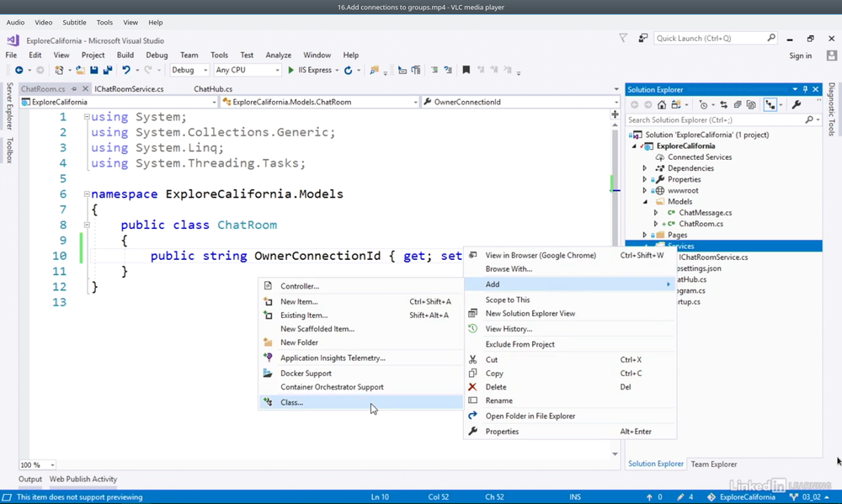The image size is (842, 504).
Task: Expand the Pages folder node
Action: [645, 235]
